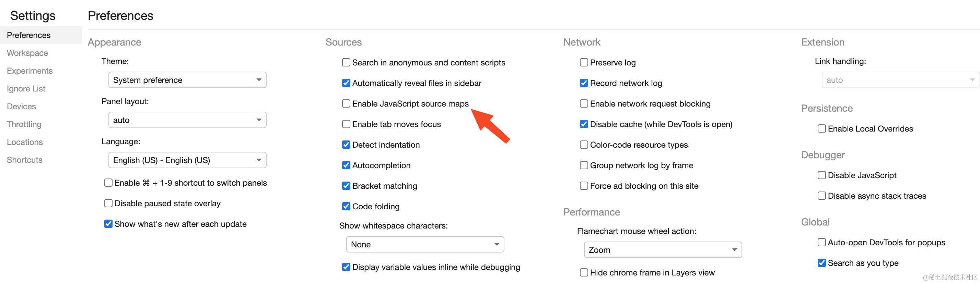Uncheck Bracket matching option
This screenshot has height=283, width=980.
click(346, 186)
